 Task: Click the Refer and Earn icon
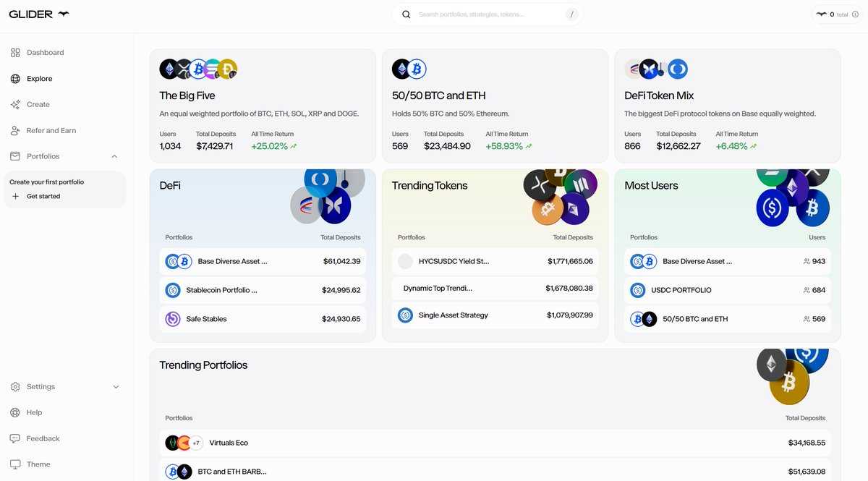tap(15, 131)
